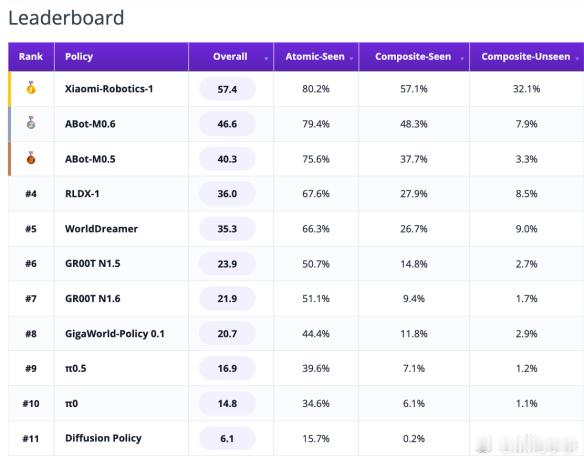The width and height of the screenshot is (584, 461).
Task: Click the GigaWorld-Policy 0.1 entry
Action: pos(115,334)
